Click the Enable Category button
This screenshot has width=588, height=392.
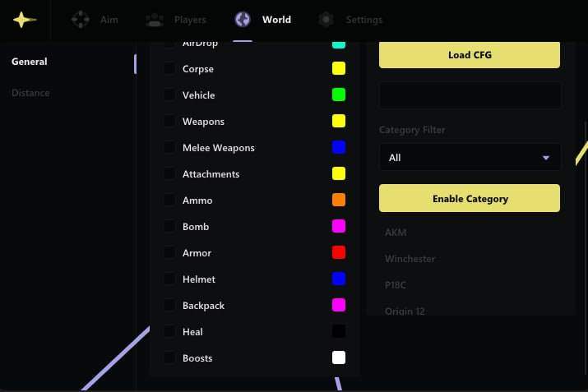point(470,198)
